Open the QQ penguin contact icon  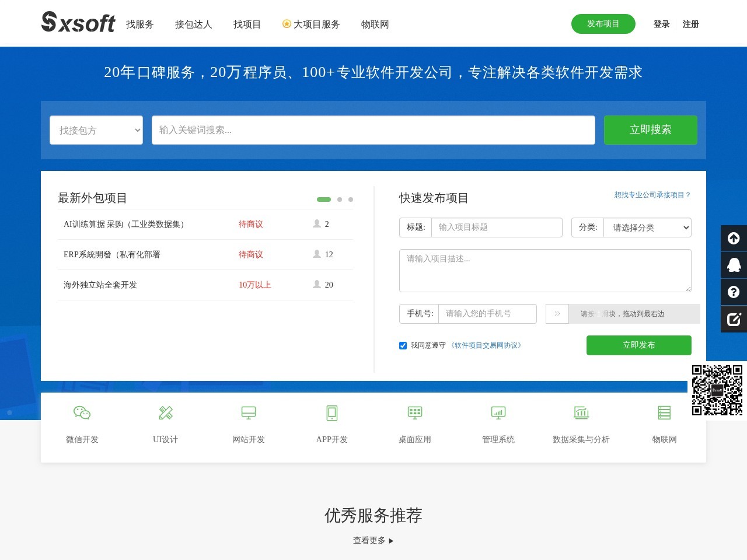734,265
